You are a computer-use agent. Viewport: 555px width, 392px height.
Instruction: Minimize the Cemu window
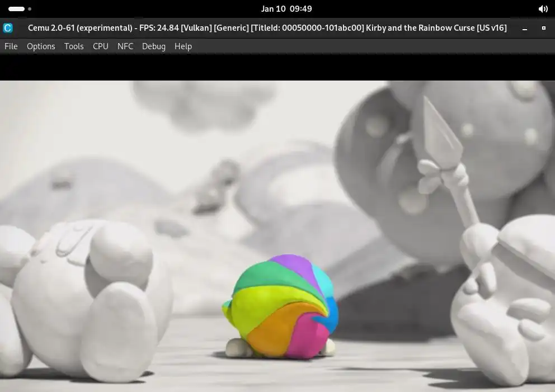pos(525,29)
